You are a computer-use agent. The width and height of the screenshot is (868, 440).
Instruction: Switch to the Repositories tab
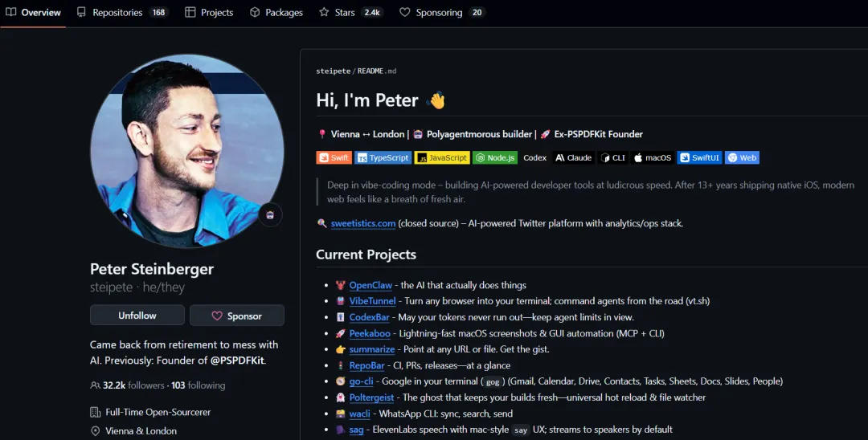122,12
